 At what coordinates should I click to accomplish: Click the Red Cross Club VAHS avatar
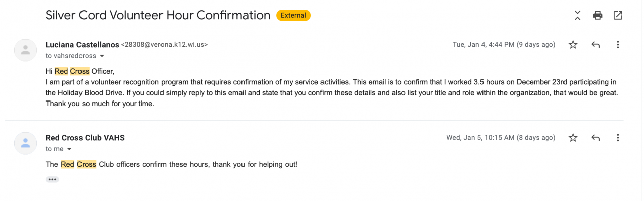(x=25, y=143)
